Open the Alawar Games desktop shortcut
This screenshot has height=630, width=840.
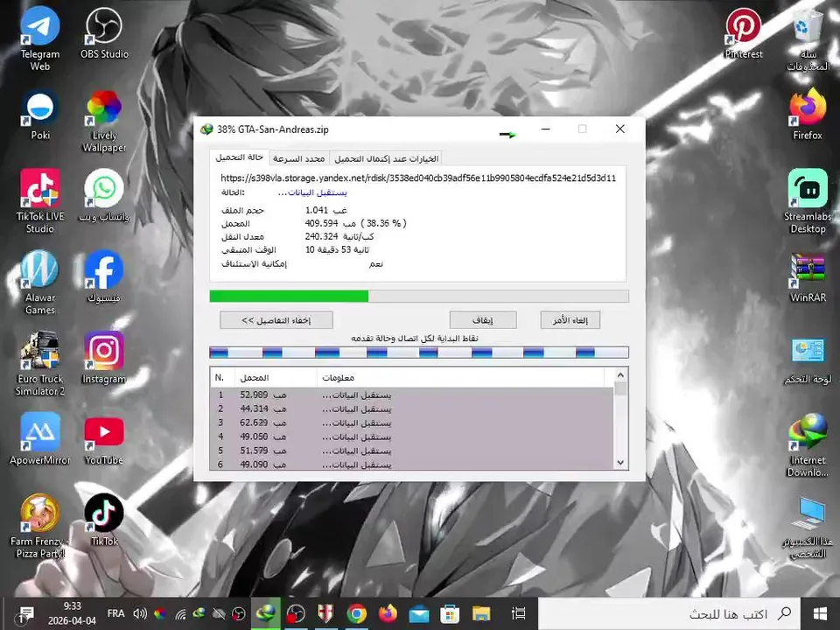39,283
